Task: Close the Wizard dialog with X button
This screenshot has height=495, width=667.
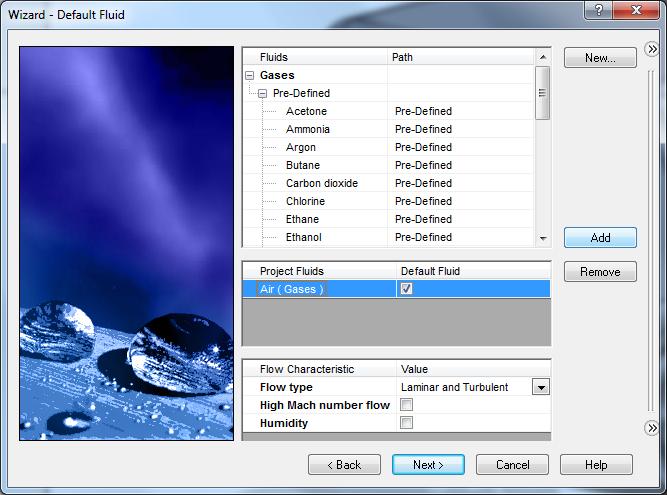Action: pyautogui.click(x=637, y=10)
